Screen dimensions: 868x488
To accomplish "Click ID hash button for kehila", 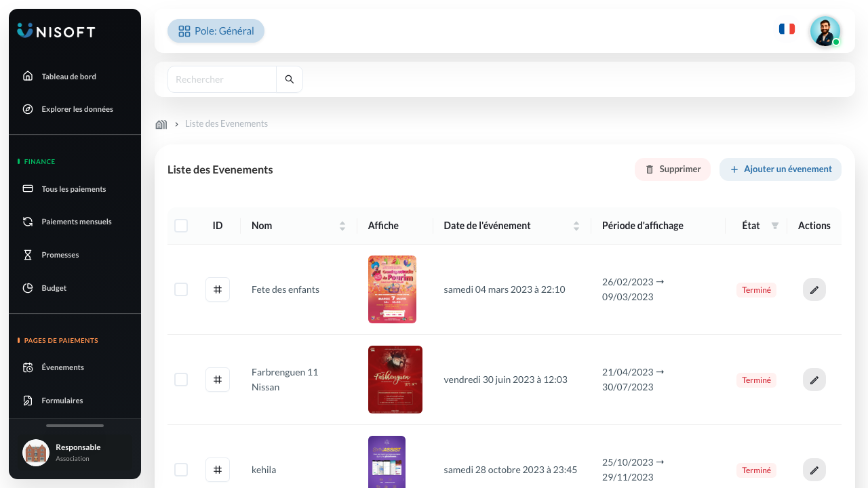I will point(218,470).
